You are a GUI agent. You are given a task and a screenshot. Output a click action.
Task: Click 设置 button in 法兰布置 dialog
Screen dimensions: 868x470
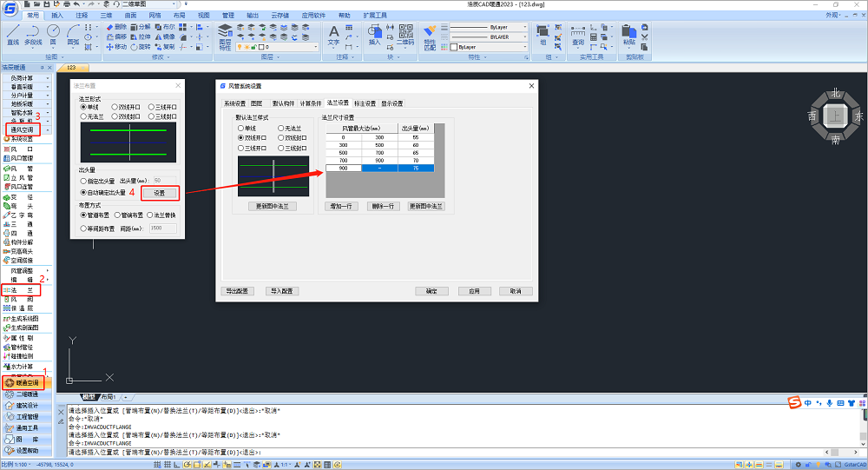tap(160, 193)
